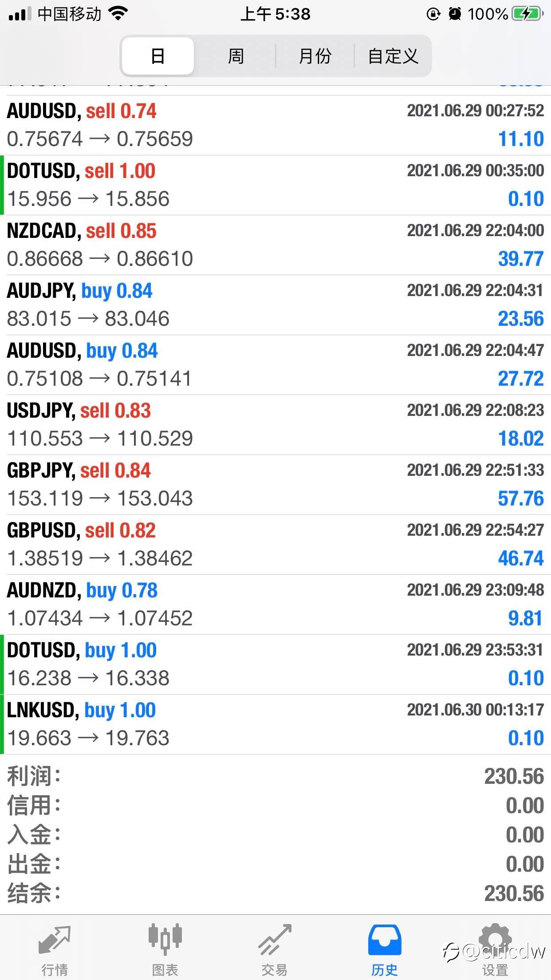The image size is (551, 980).
Task: Switch to the 周 week segment
Action: tap(236, 56)
